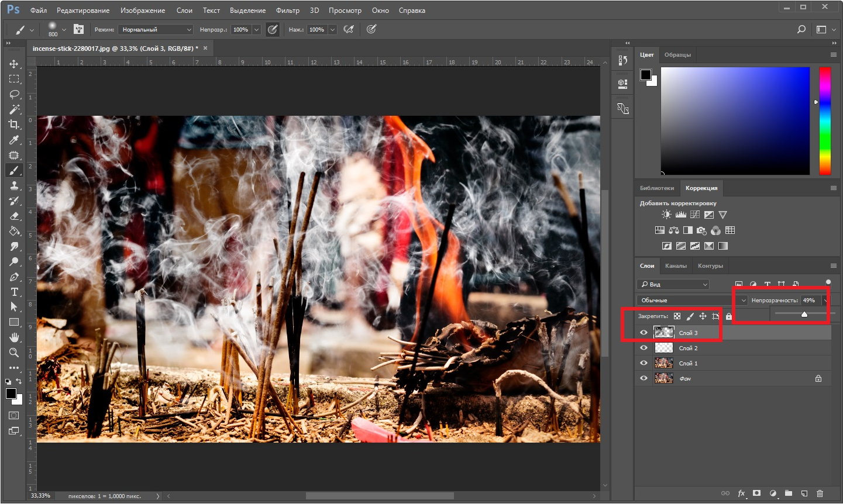Select the Horizontal Type tool
This screenshot has height=504, width=843.
14,292
